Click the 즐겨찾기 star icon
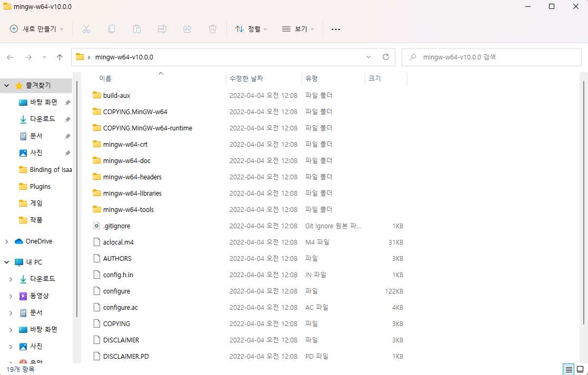 click(x=19, y=86)
